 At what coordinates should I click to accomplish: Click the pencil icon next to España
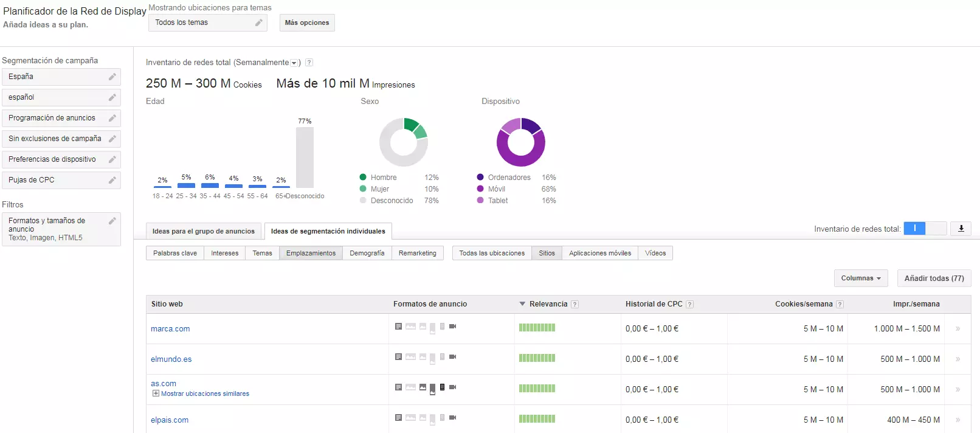coord(112,77)
